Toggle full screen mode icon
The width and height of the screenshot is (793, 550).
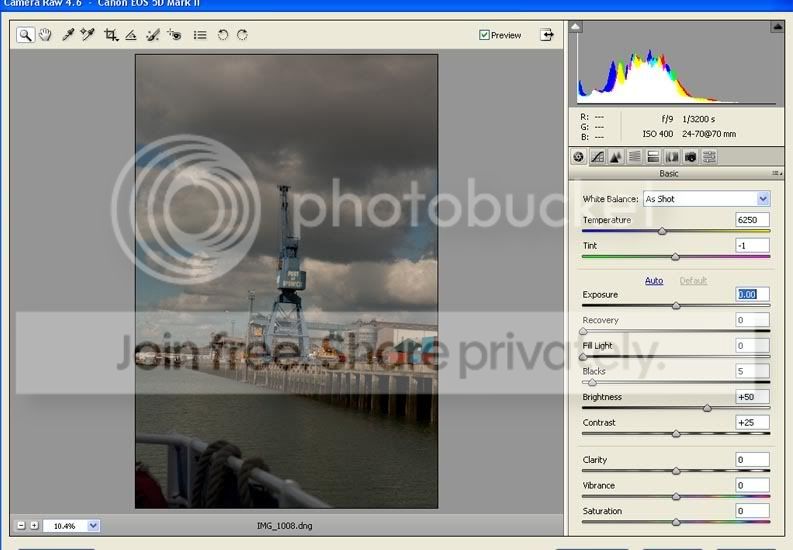[547, 35]
